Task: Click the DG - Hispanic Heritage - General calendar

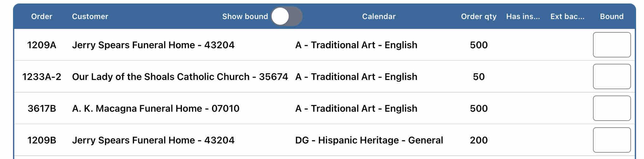Action: (x=369, y=140)
